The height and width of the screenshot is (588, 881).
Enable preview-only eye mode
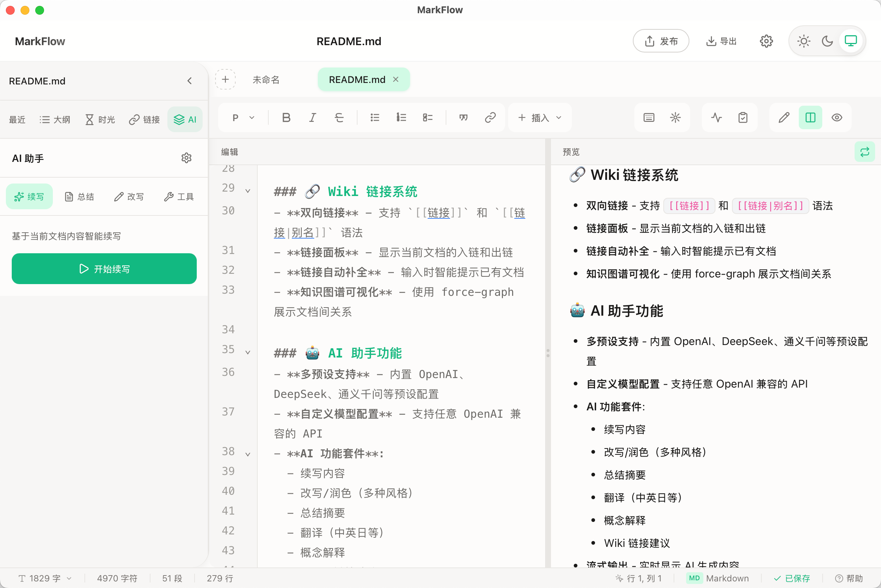pyautogui.click(x=837, y=118)
